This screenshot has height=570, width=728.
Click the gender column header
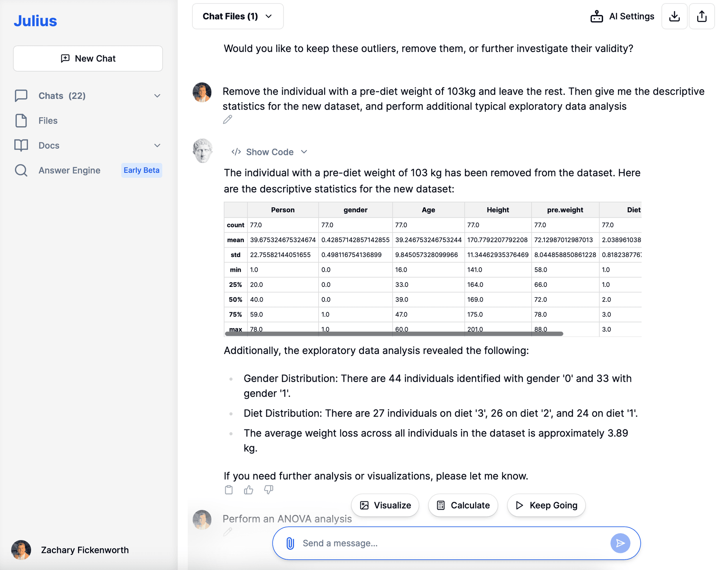[x=355, y=210]
